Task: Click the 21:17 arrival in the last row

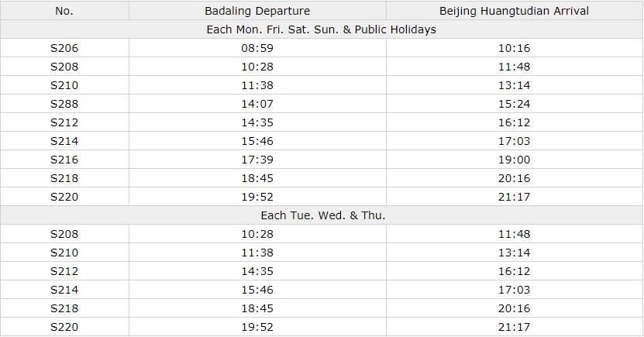Action: click(514, 327)
